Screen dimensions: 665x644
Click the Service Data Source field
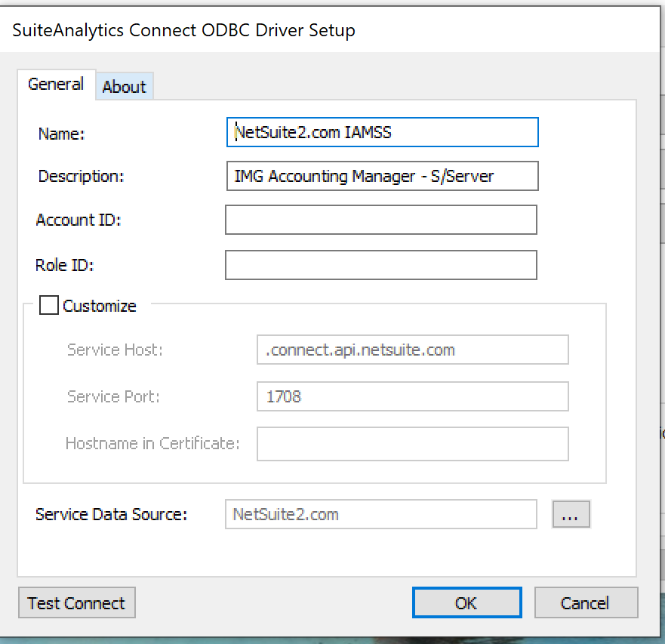click(x=381, y=514)
